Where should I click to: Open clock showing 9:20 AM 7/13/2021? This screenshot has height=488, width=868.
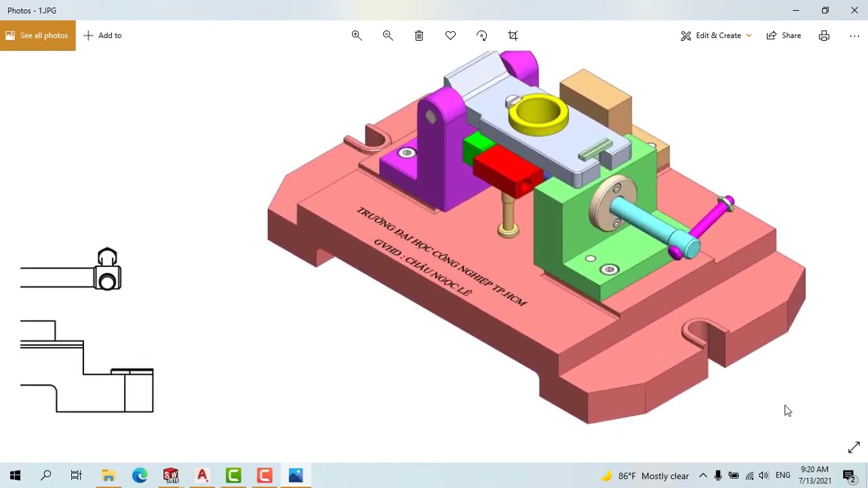click(814, 475)
